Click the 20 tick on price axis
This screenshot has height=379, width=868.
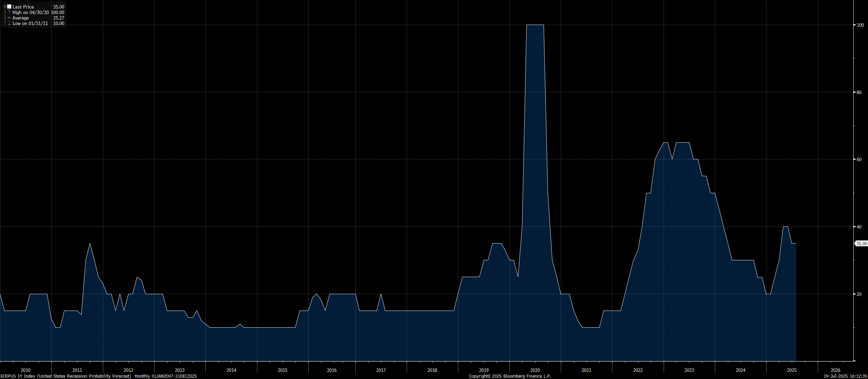[859, 294]
